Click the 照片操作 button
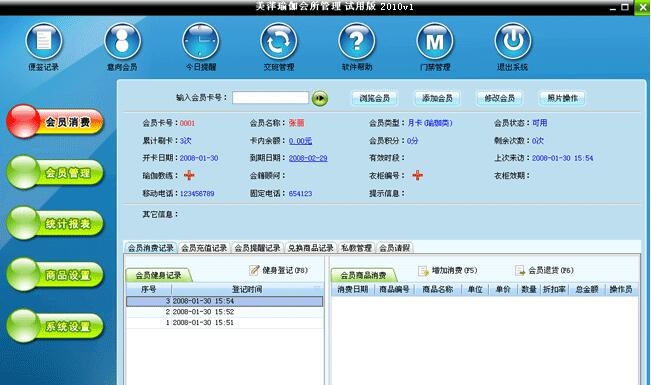The width and height of the screenshot is (651, 385). (x=562, y=98)
